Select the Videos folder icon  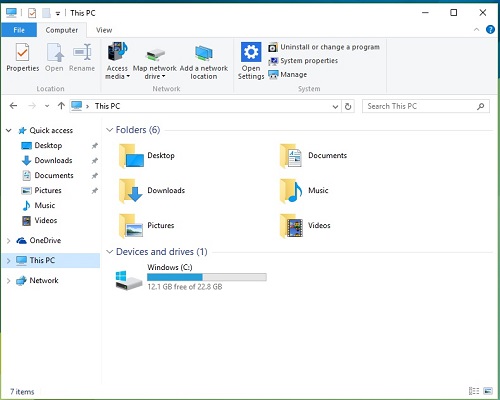pyautogui.click(x=291, y=226)
